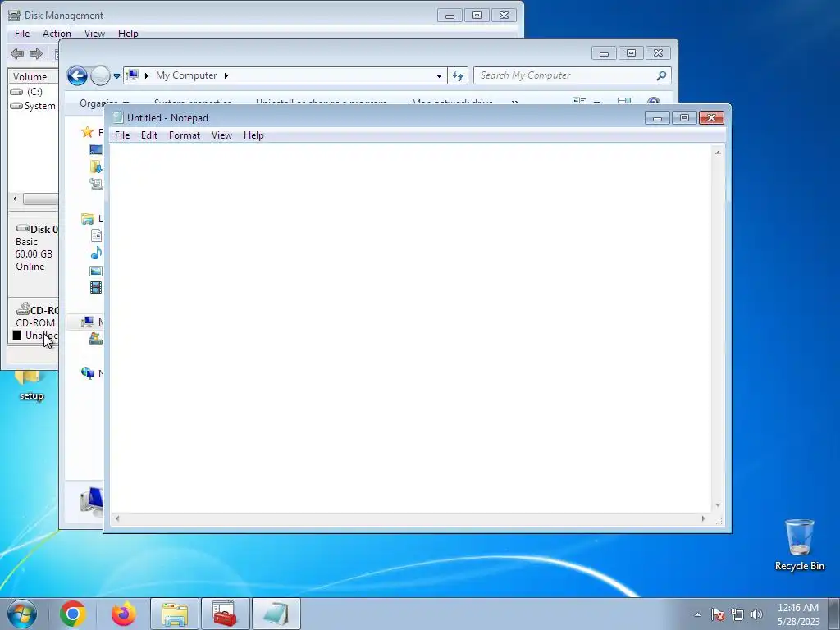Click the Notepad title bar icon
Viewport: 840px width, 630px height.
point(118,118)
